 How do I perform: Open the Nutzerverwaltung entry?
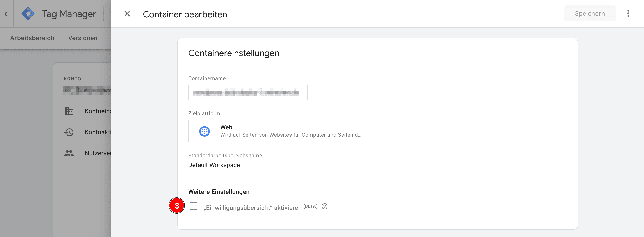pyautogui.click(x=98, y=153)
